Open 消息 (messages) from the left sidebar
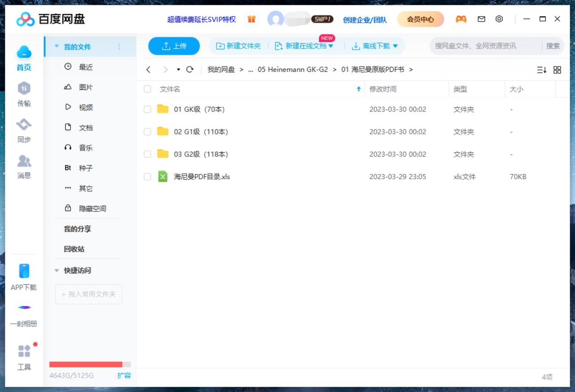 24,166
